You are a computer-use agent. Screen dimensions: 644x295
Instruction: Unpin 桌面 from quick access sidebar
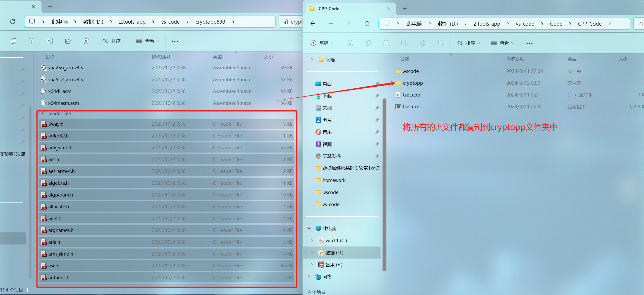click(x=377, y=84)
